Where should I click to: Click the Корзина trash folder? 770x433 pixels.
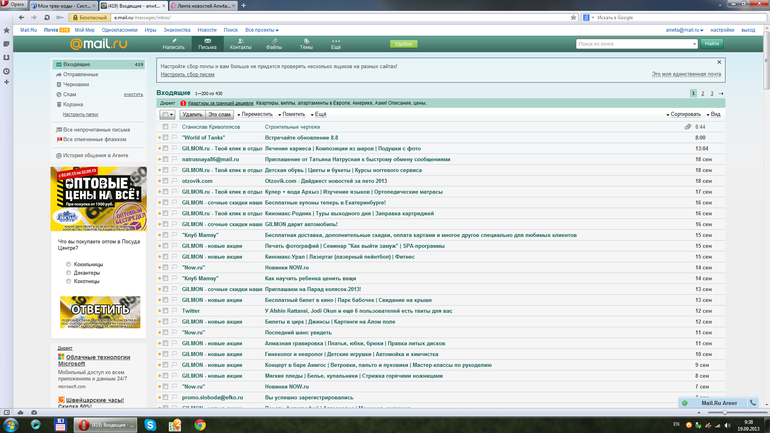[73, 104]
